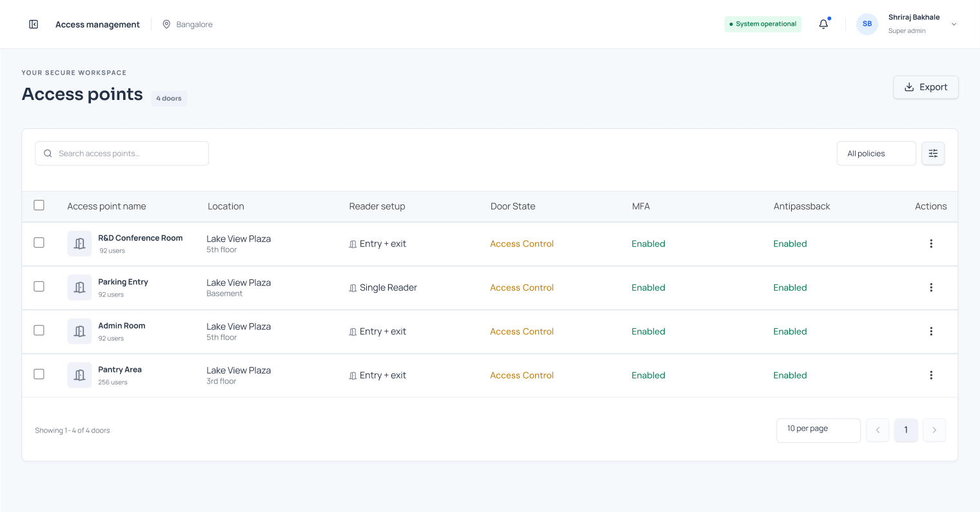Click the Bangalore location pin icon

(x=166, y=25)
